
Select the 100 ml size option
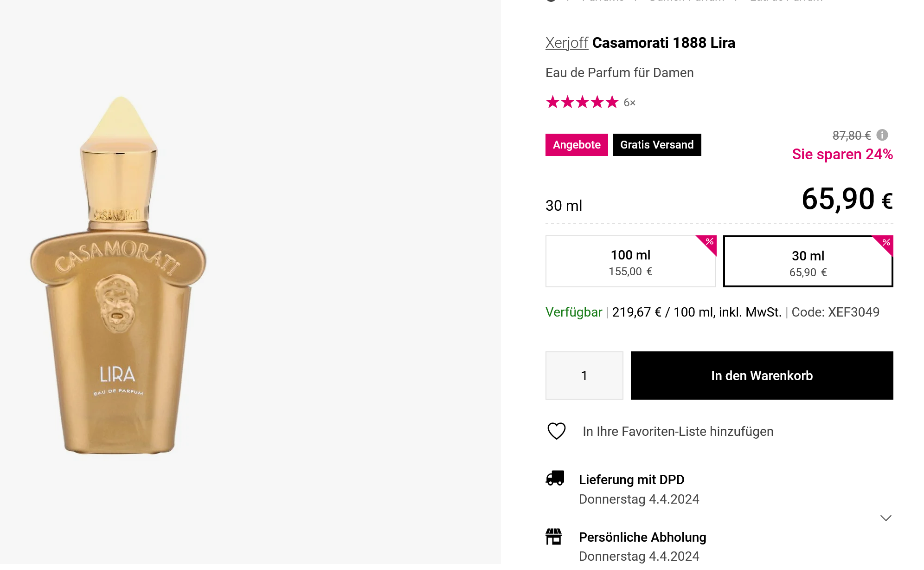tap(630, 262)
